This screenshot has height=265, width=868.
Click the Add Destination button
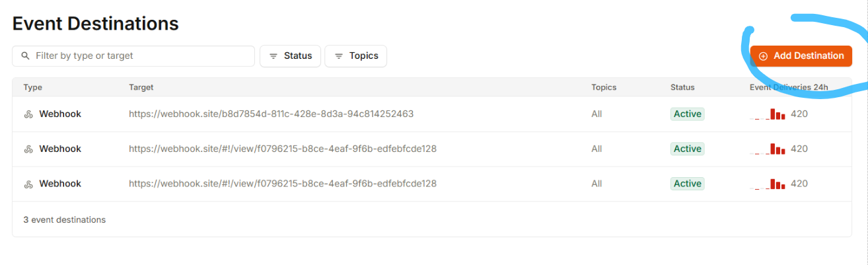point(801,56)
